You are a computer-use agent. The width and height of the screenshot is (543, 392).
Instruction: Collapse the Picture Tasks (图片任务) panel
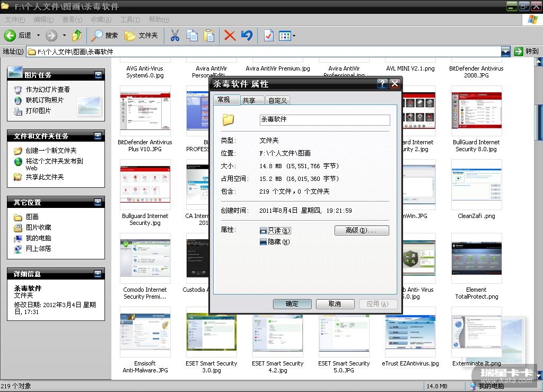[x=98, y=75]
